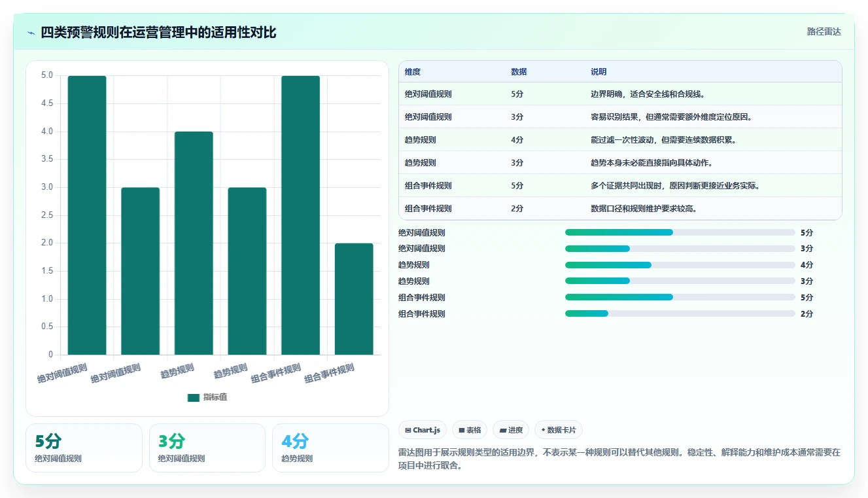Image resolution: width=868 pixels, height=498 pixels.
Task: Click the square icon in the 表格 chip
Action: pos(462,430)
